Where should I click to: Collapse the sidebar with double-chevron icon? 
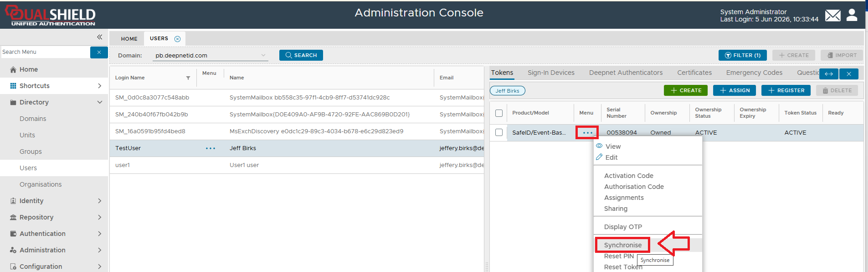(99, 37)
